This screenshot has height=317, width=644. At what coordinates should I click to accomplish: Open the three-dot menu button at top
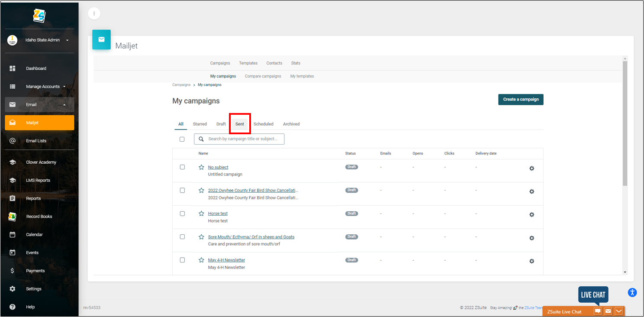pyautogui.click(x=94, y=13)
